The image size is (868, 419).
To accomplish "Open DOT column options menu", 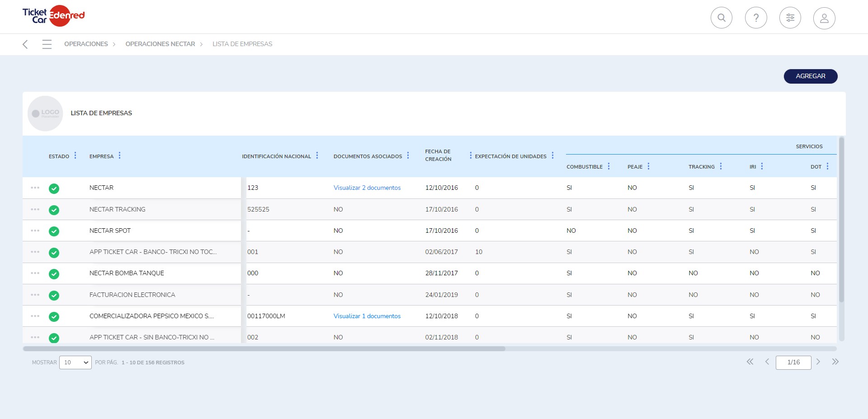I will coord(828,166).
